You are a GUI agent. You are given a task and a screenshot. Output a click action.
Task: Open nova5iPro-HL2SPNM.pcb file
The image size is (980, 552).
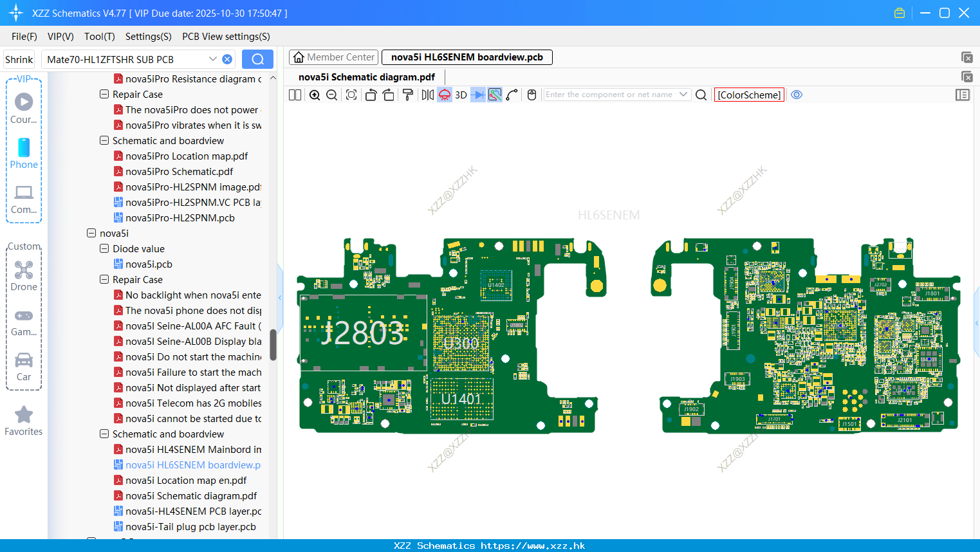point(174,217)
